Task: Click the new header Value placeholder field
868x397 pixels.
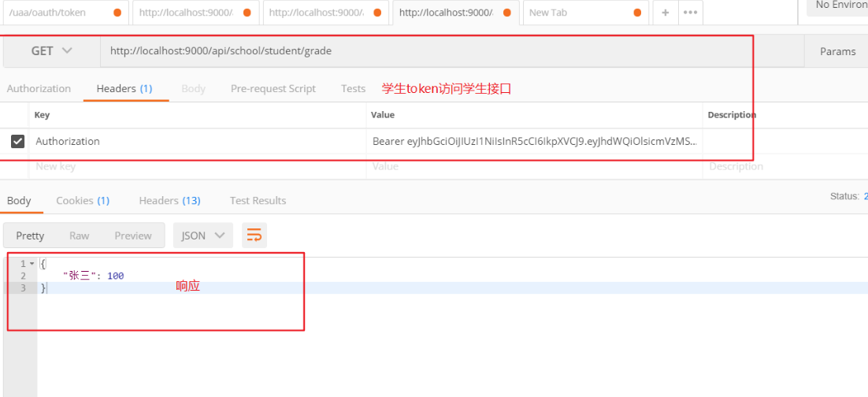Action: pyautogui.click(x=535, y=166)
